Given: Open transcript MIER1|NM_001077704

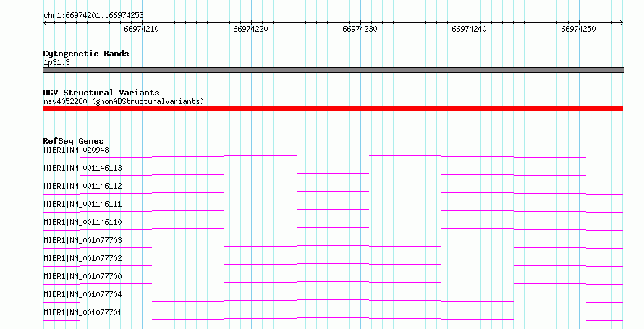Looking at the screenshot, I should (x=82, y=294).
